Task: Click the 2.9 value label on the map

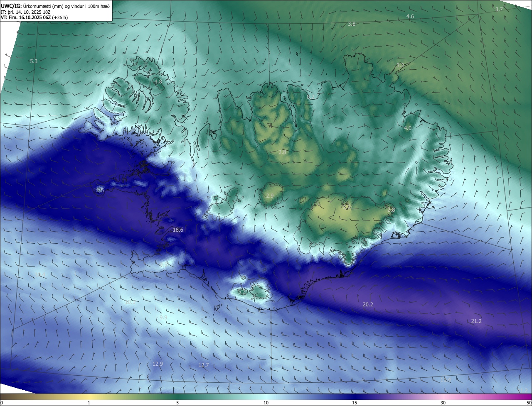Action: point(270,196)
